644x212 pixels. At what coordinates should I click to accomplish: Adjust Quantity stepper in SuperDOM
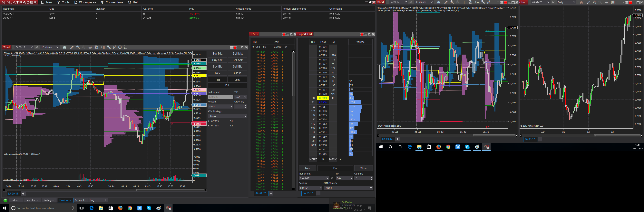coord(371,178)
